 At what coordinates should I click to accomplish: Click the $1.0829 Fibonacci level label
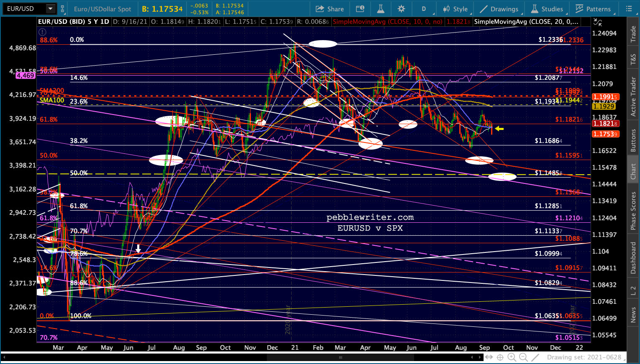tap(548, 283)
